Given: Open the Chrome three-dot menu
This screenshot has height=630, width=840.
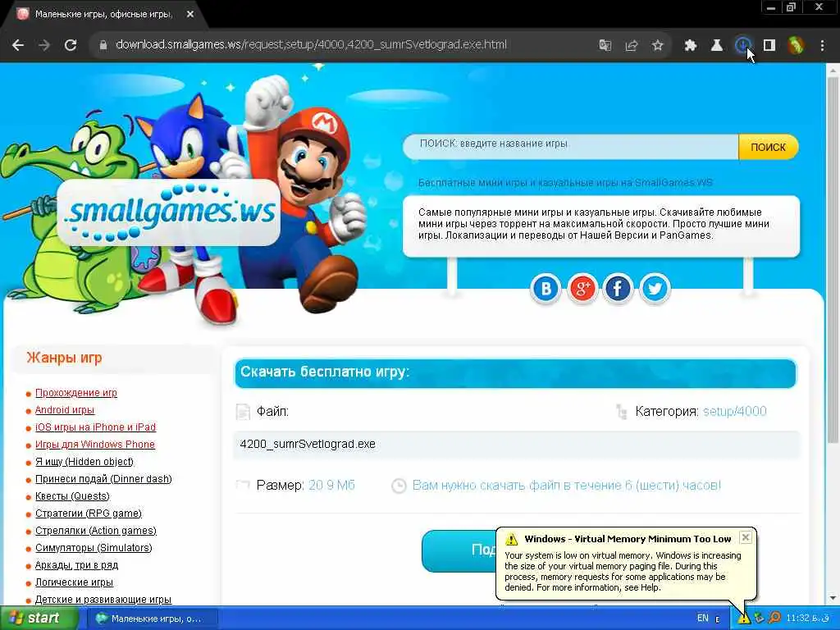Looking at the screenshot, I should 822,46.
